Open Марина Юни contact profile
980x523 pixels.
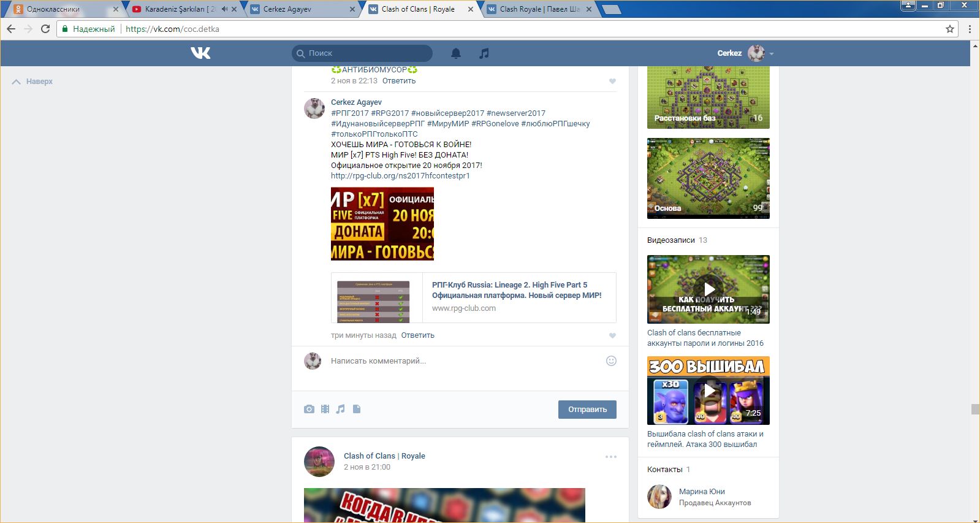[x=702, y=492]
